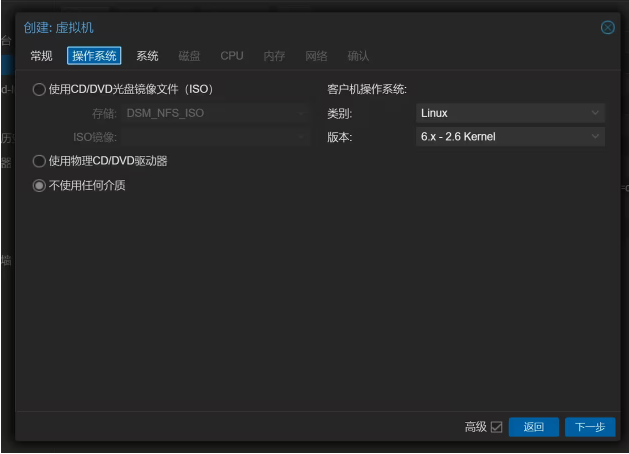Close the Create VM dialog with X icon
The height and width of the screenshot is (454, 629).
pyautogui.click(x=607, y=28)
